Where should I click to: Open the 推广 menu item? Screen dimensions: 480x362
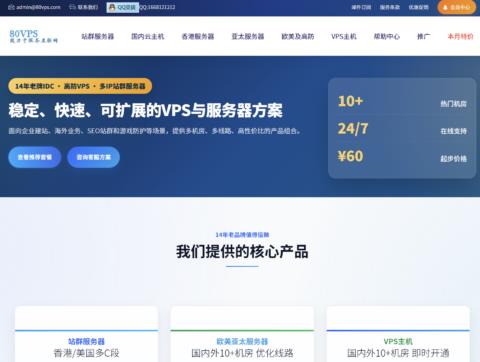(x=423, y=36)
